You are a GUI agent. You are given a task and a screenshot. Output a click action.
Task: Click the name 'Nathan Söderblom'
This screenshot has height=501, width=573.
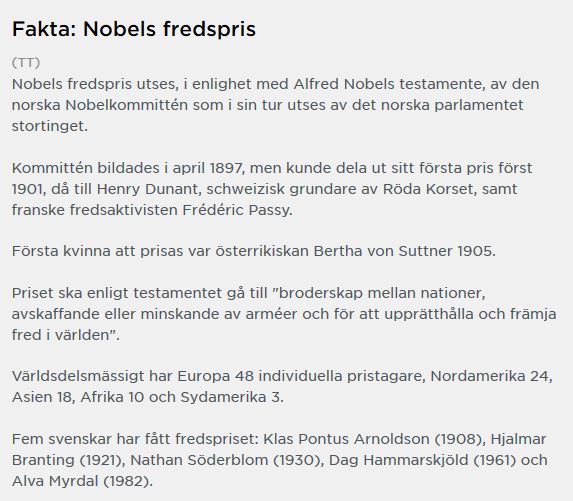point(199,460)
